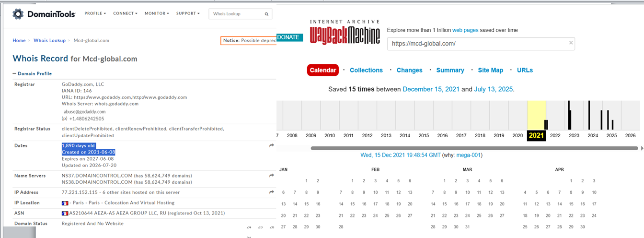Switch to the Summary tab

point(450,70)
